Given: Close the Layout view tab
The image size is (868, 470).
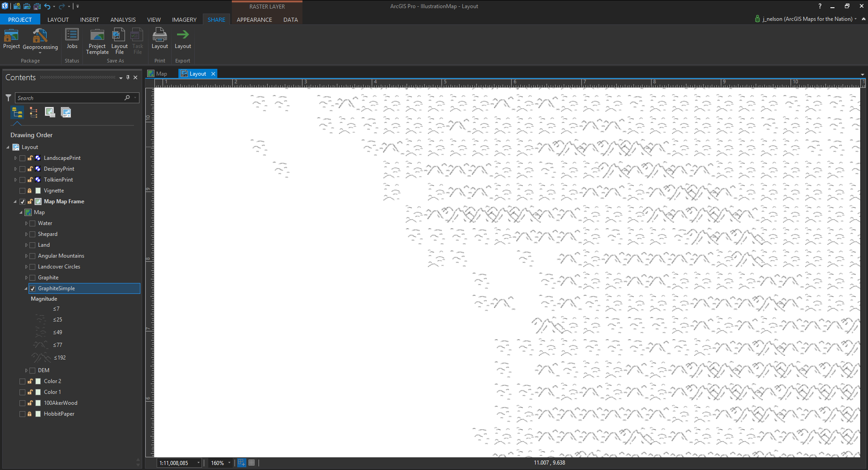Looking at the screenshot, I should 213,74.
